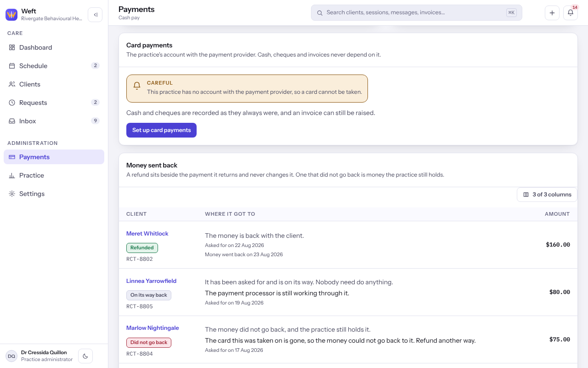
Task: Open client Linnea Yarrowfield
Action: 152,281
